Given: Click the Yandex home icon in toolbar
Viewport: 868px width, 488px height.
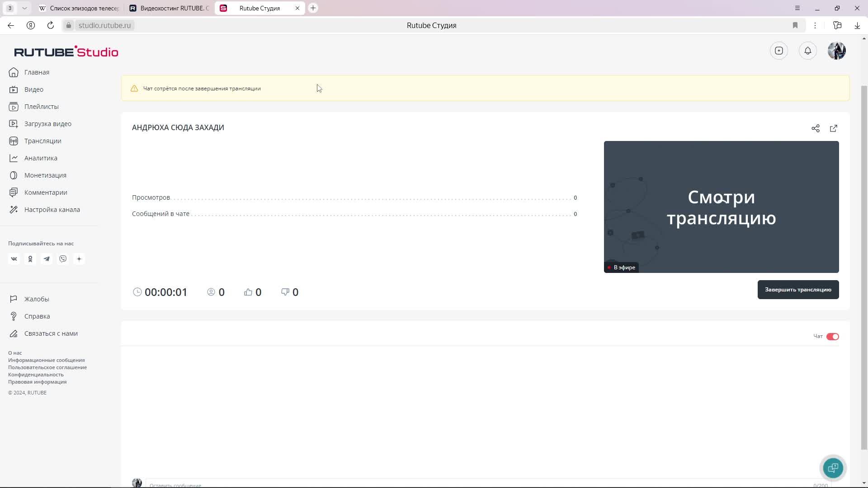Looking at the screenshot, I should pos(31,25).
